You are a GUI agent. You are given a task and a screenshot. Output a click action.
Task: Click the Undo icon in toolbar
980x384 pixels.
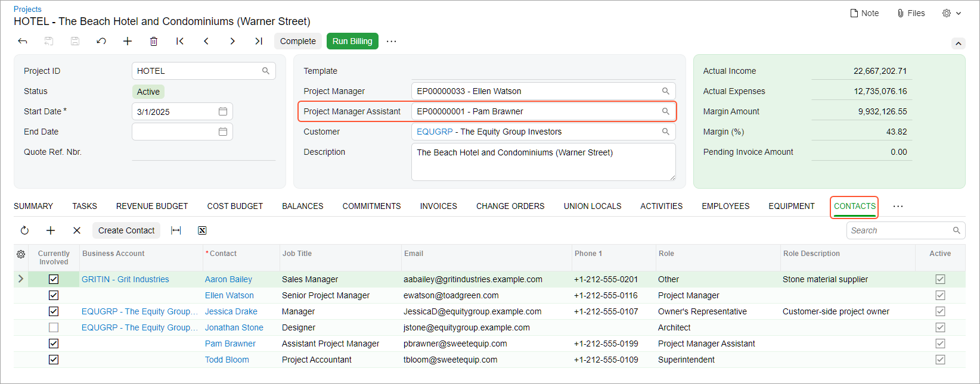tap(101, 41)
